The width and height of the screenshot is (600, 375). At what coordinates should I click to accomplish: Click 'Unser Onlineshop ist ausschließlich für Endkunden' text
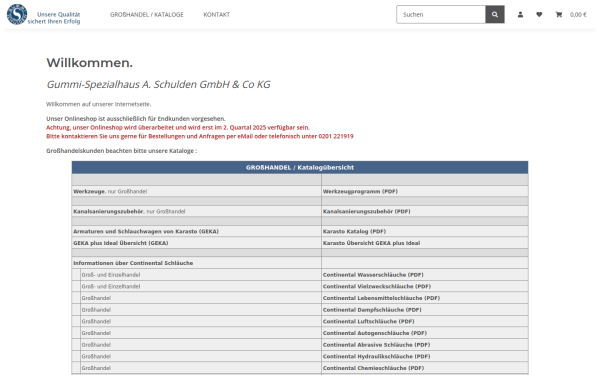pos(136,119)
